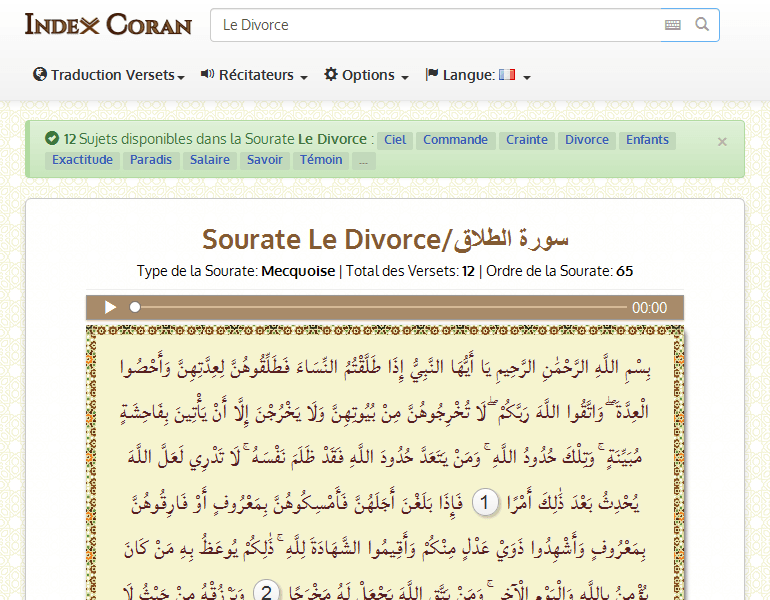Viewport: 770px width, 600px height.
Task: Select the Témoin subject tag
Action: [x=321, y=160]
